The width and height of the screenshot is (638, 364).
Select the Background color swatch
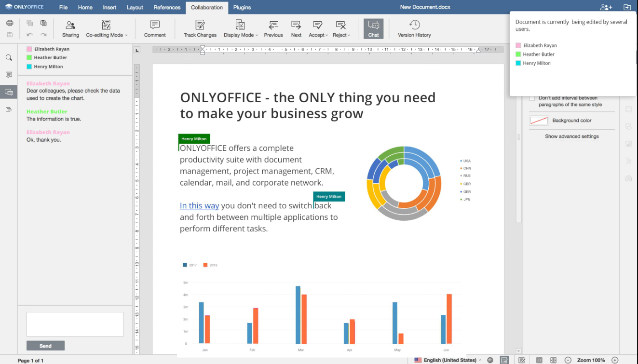[x=539, y=121]
